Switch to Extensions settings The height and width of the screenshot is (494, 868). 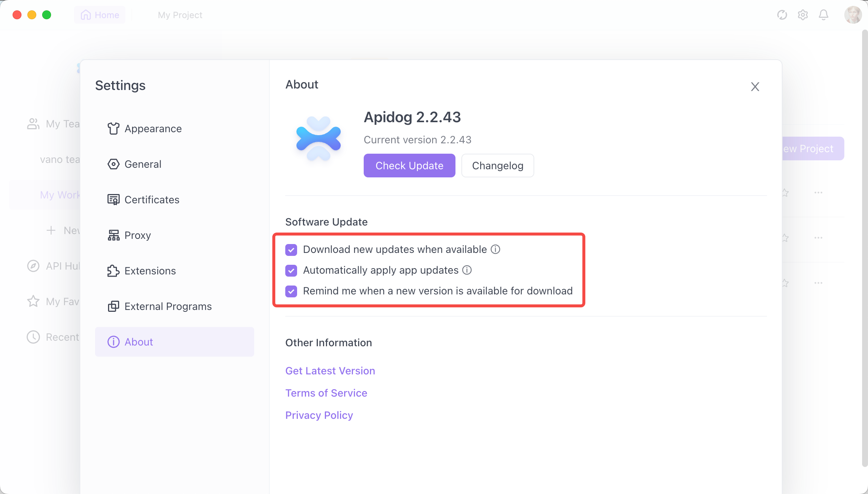click(x=150, y=271)
